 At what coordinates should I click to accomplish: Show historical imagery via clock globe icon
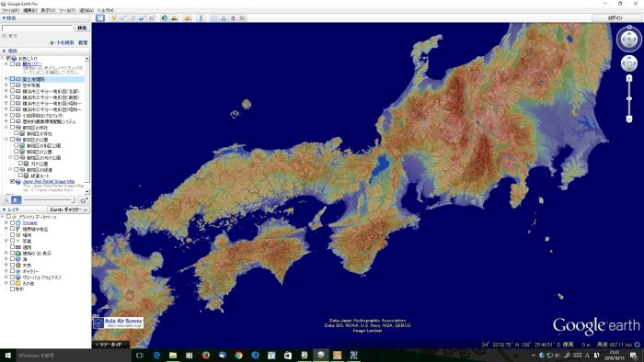tap(165, 18)
